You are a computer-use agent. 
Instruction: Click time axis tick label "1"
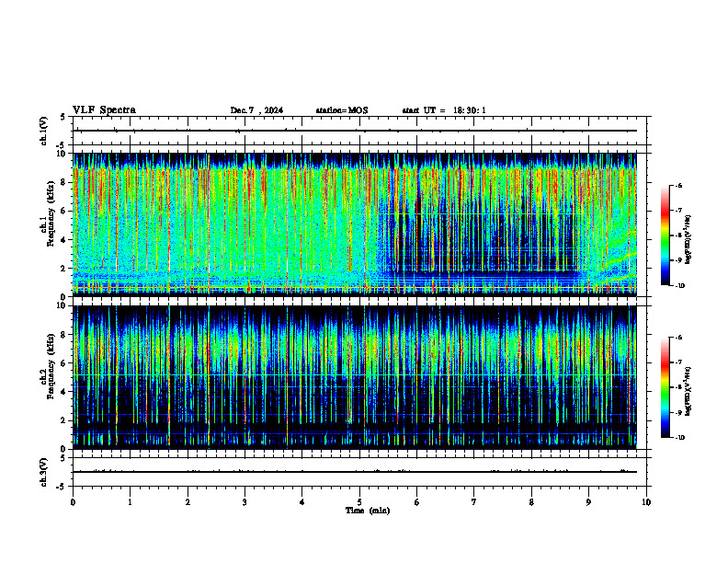[130, 502]
